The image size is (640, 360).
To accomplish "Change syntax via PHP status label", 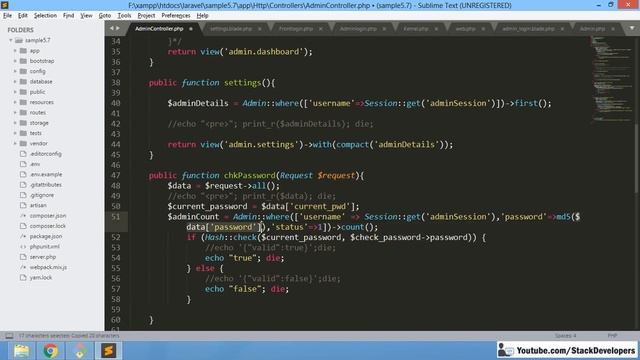I will pos(612,336).
